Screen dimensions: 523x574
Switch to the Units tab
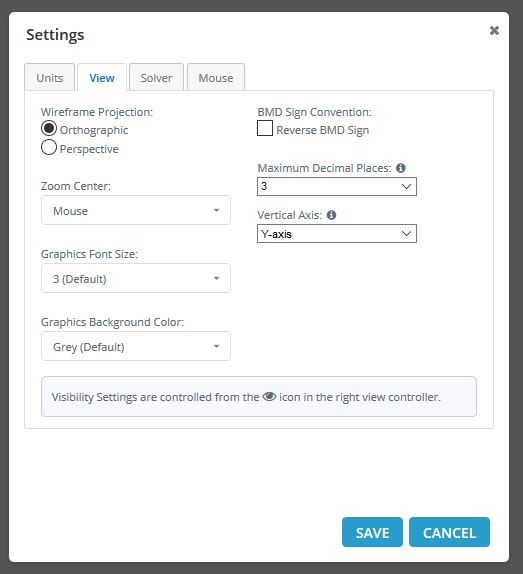[50, 78]
